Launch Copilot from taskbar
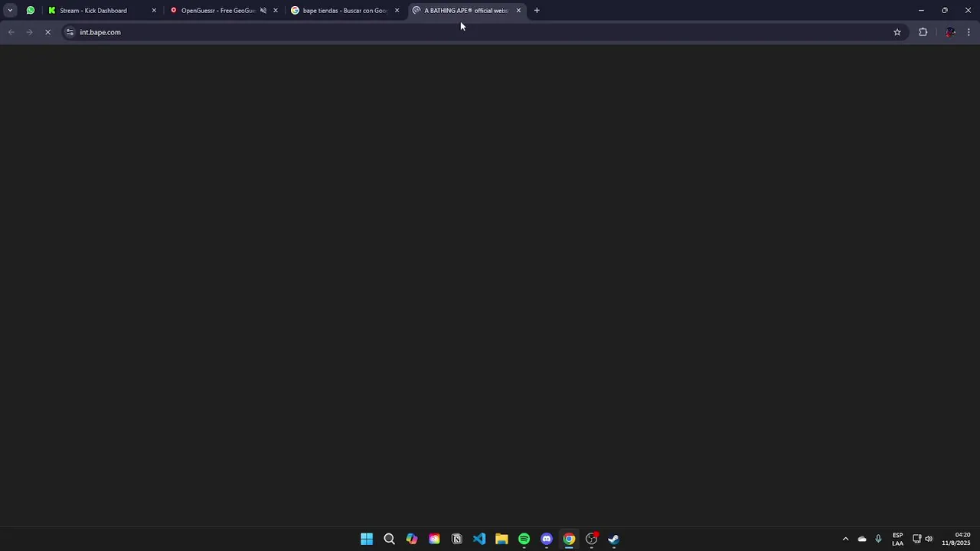Screen dimensions: 980x551 [412, 539]
